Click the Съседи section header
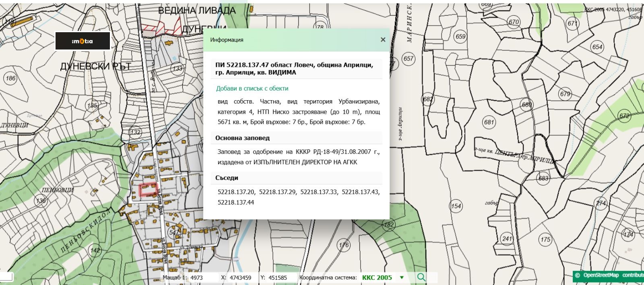 point(227,178)
